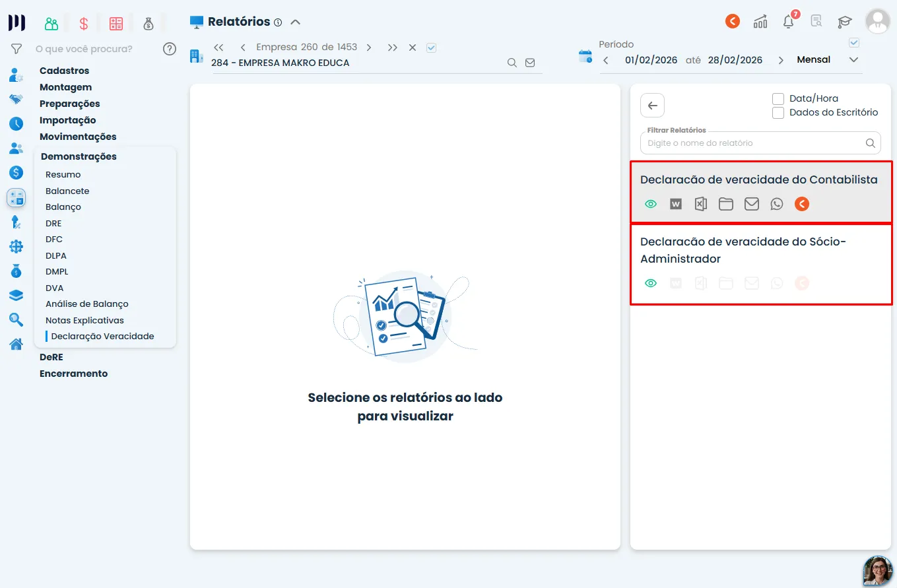
Task: Email the Contabilista declaration
Action: 752,205
